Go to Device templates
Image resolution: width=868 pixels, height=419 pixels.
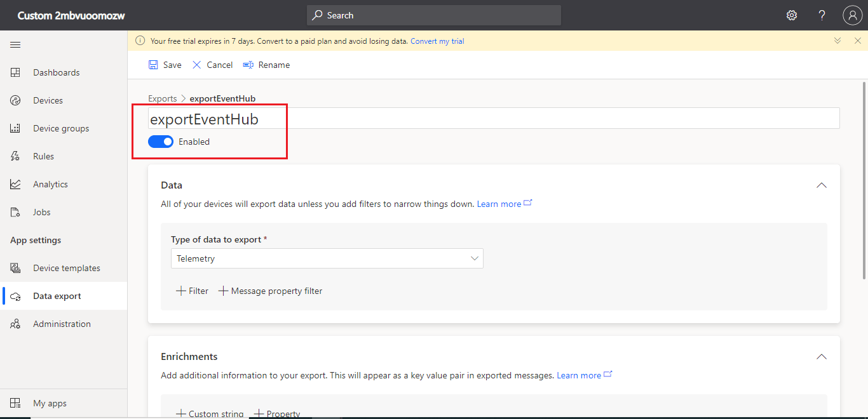coord(66,268)
